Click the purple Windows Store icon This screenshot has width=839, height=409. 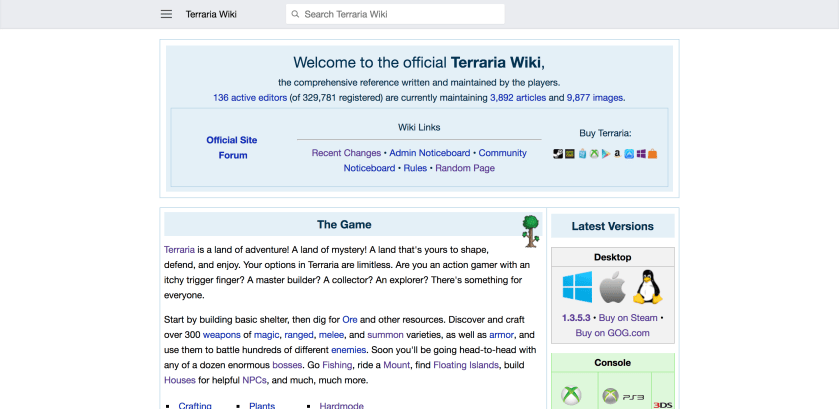(641, 154)
